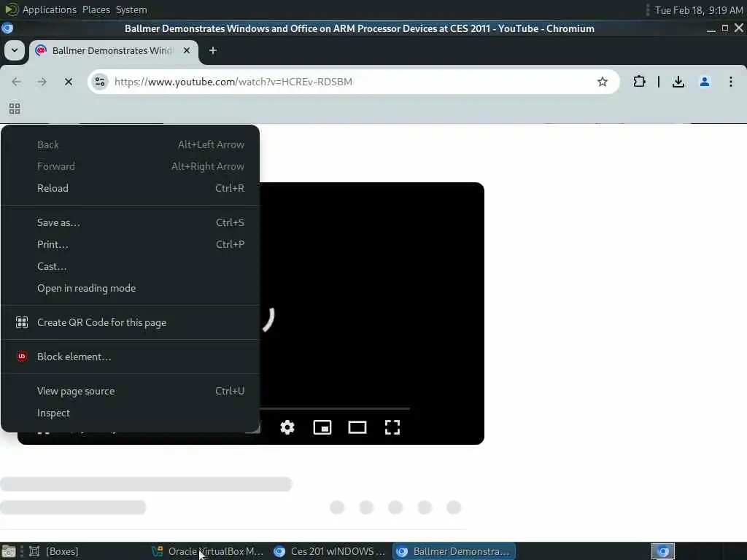747x560 pixels.
Task: Choose Create QR Code for this page
Action: 130,322
